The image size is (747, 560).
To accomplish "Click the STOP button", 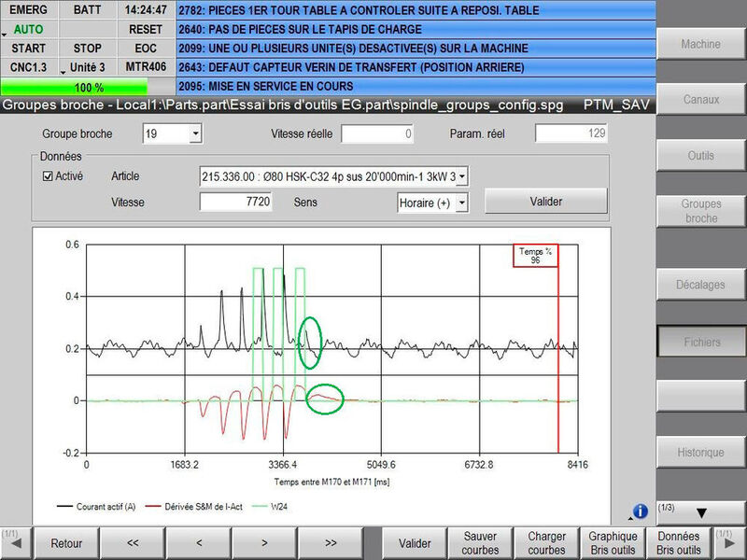I will 87,49.
